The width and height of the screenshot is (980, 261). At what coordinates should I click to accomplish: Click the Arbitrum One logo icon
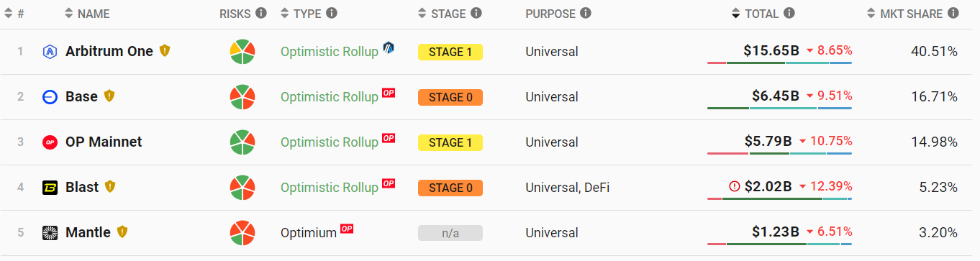click(x=50, y=52)
